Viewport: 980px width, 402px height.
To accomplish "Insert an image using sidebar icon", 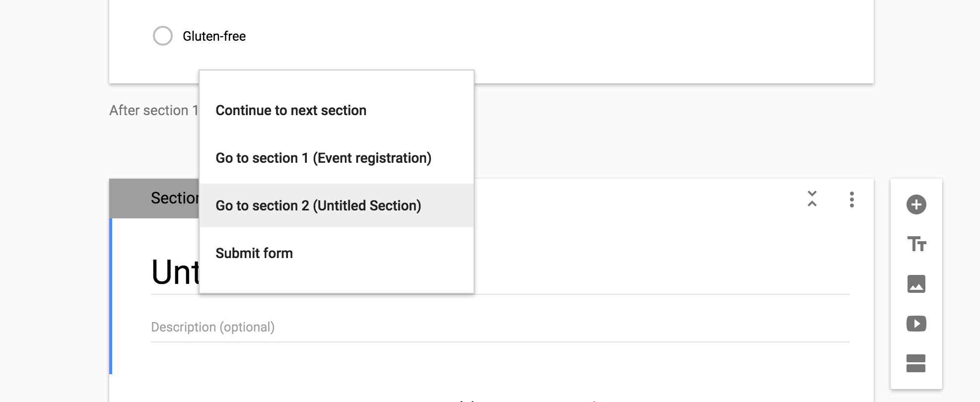I will (x=916, y=284).
